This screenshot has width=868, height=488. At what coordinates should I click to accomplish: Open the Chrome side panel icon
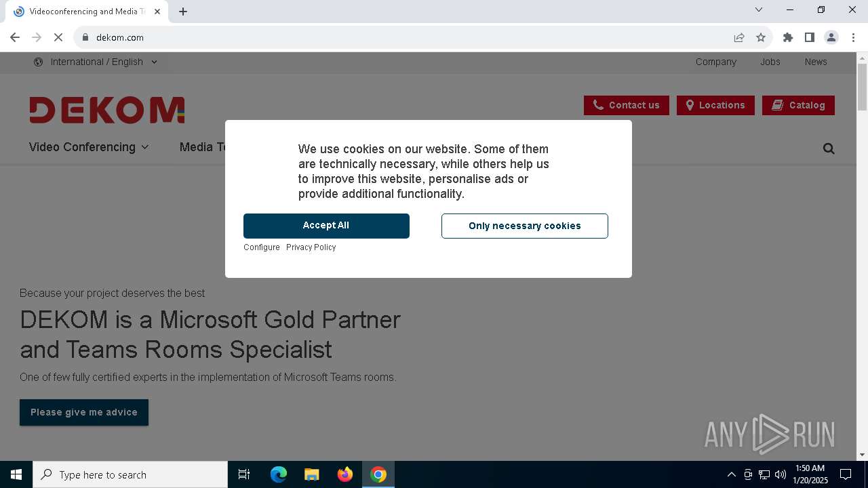coord(810,37)
